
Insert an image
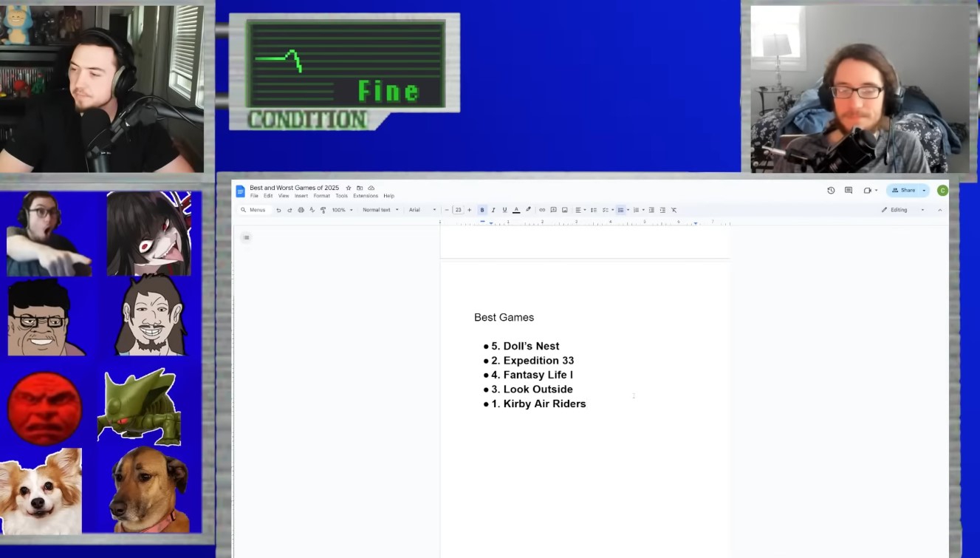click(x=565, y=210)
